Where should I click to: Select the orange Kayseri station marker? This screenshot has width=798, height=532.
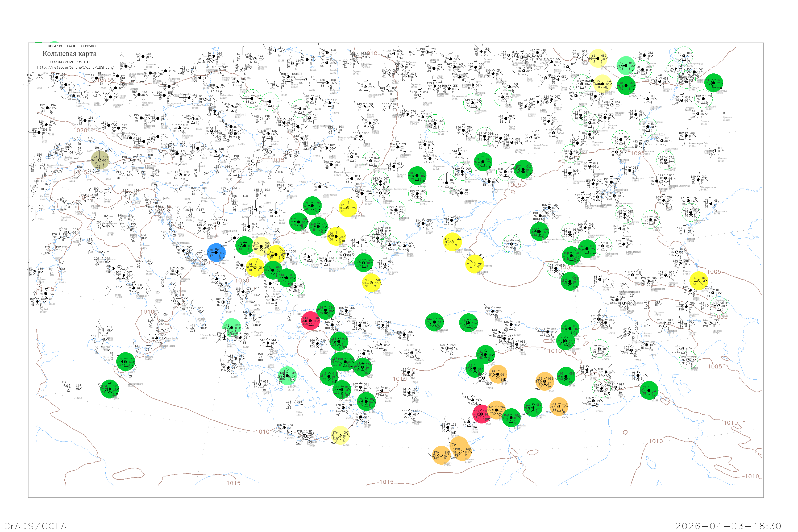(498, 374)
